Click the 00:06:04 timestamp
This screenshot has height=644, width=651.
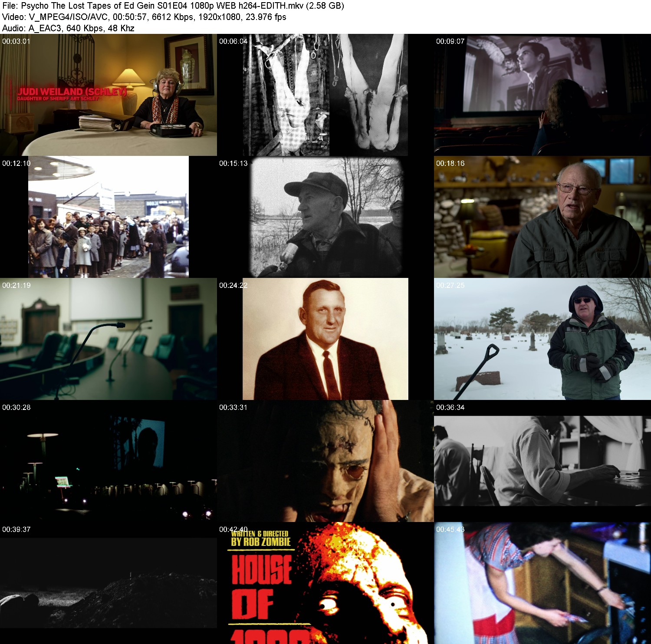pyautogui.click(x=233, y=41)
